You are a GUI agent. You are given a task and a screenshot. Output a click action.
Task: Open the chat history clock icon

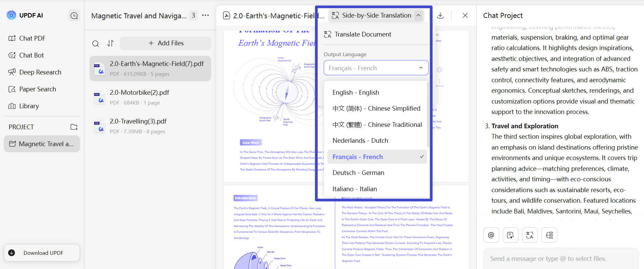[x=74, y=16]
